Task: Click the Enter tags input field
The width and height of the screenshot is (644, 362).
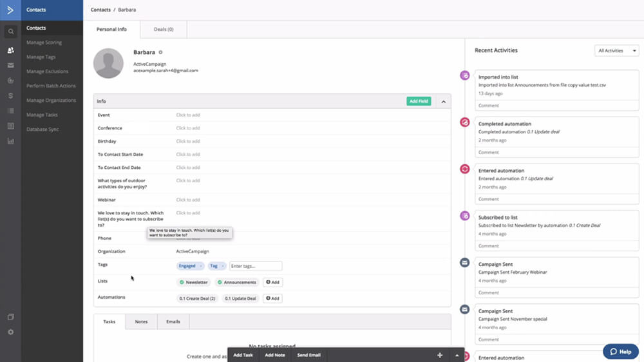Action: pyautogui.click(x=256, y=266)
